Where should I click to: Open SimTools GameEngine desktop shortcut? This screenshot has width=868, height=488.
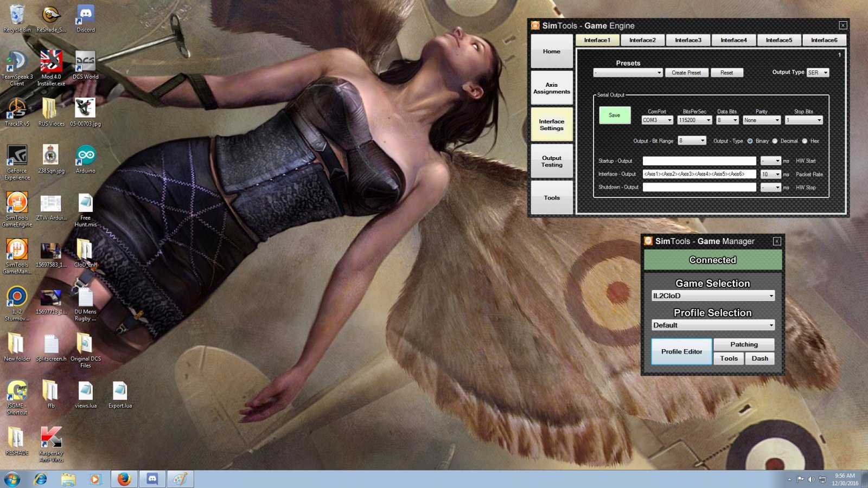click(17, 209)
